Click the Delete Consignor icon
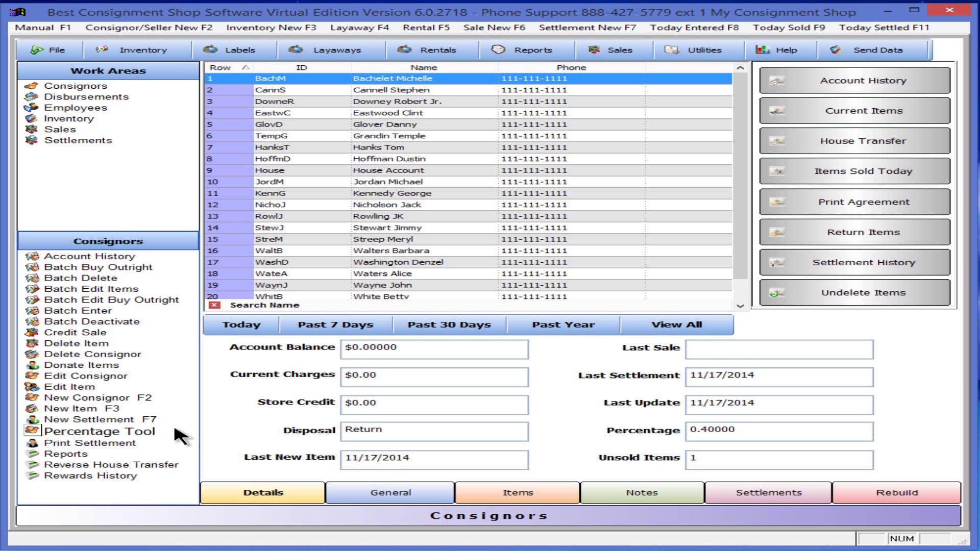Viewport: 980px width, 551px height. pyautogui.click(x=32, y=354)
